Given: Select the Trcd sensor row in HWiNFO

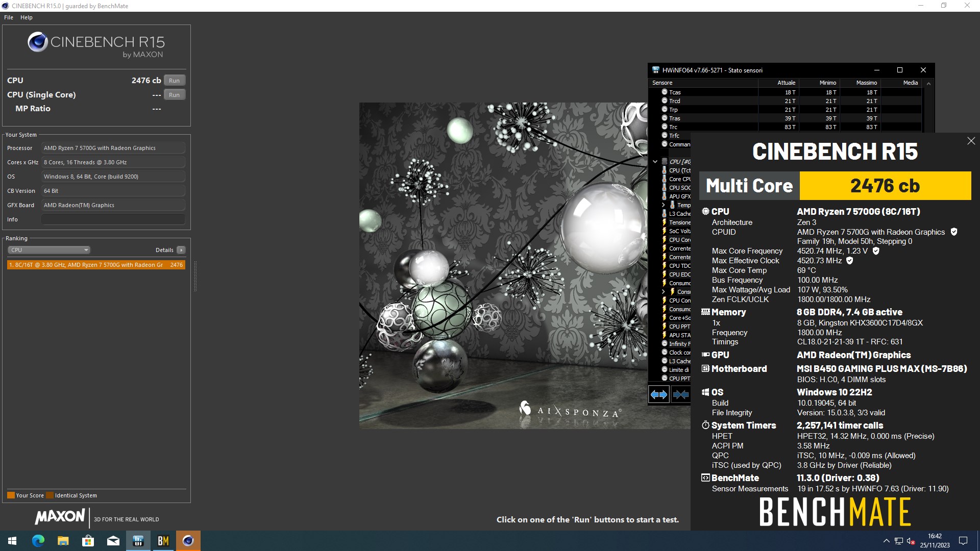Looking at the screenshot, I should point(785,101).
